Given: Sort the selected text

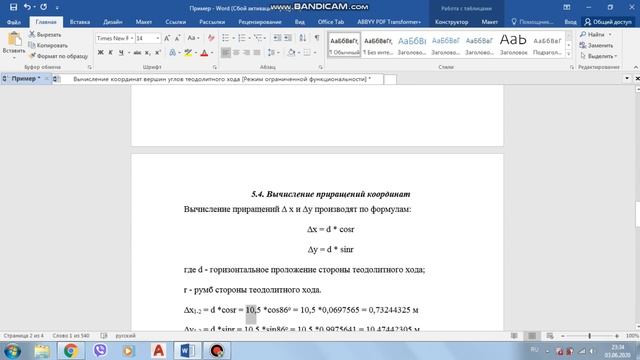Looking at the screenshot, I should pos(302,38).
